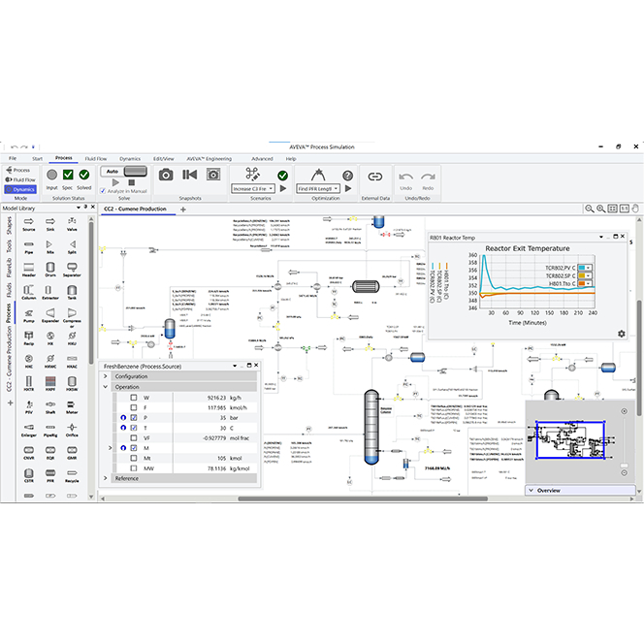
Task: Click the Overview viewport thumbnail
Action: 570,440
